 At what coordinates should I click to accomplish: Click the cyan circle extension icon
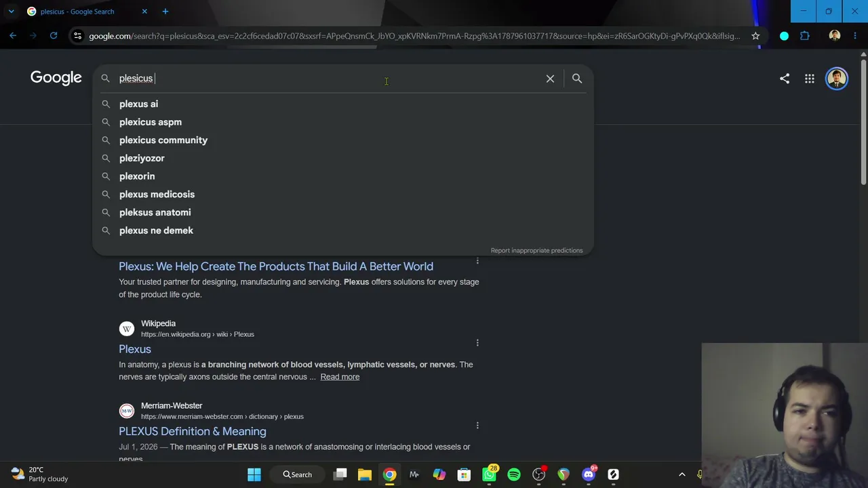coord(785,36)
